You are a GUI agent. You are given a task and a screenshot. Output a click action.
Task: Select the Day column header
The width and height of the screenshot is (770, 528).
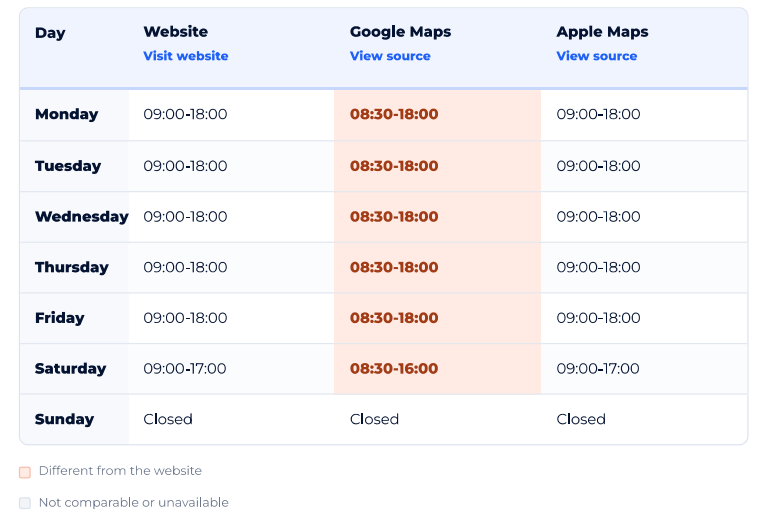(50, 33)
